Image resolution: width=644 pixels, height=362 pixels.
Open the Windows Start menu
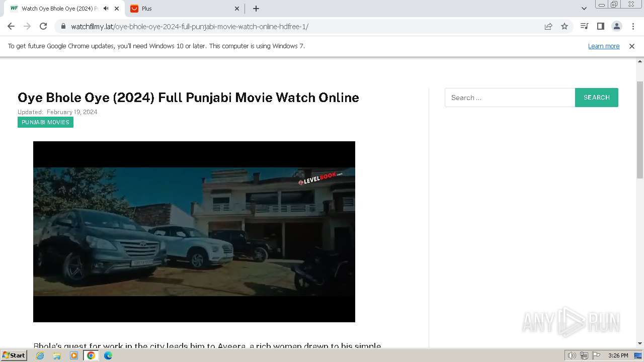click(x=14, y=355)
